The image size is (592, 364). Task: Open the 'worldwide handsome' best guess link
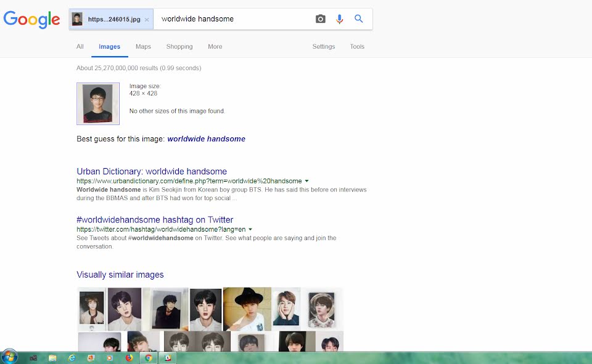point(206,139)
